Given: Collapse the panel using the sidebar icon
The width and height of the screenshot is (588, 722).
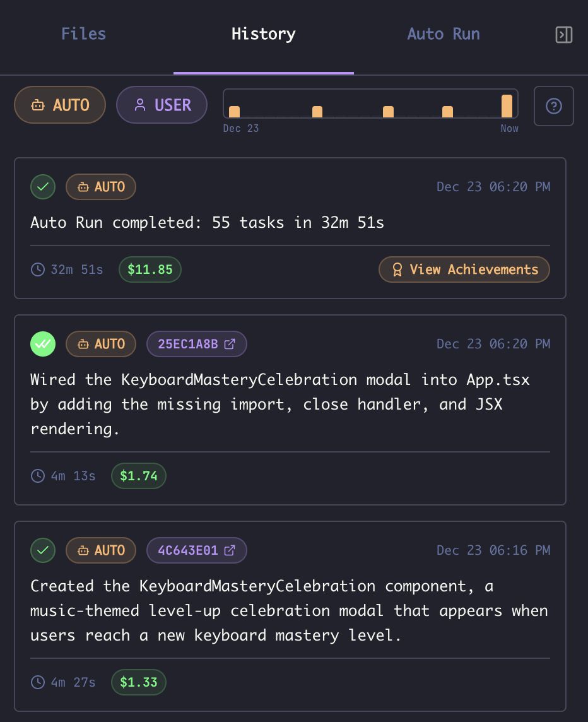Looking at the screenshot, I should coord(563,35).
